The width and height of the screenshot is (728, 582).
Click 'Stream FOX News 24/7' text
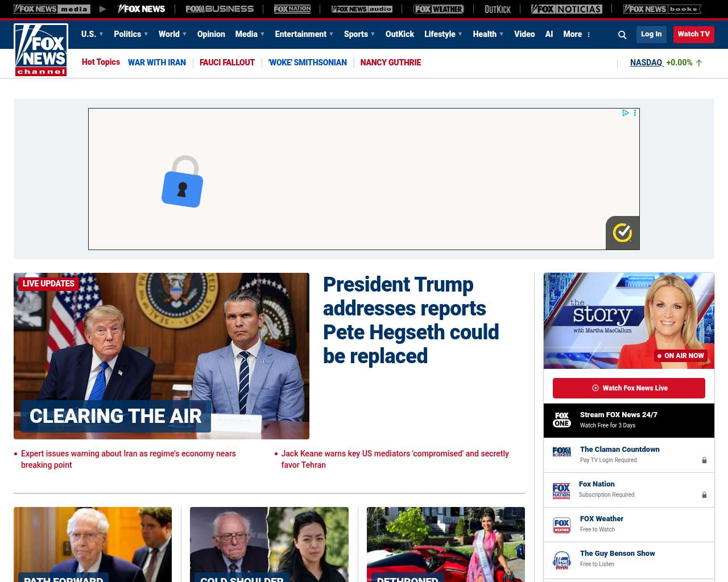[x=619, y=415]
